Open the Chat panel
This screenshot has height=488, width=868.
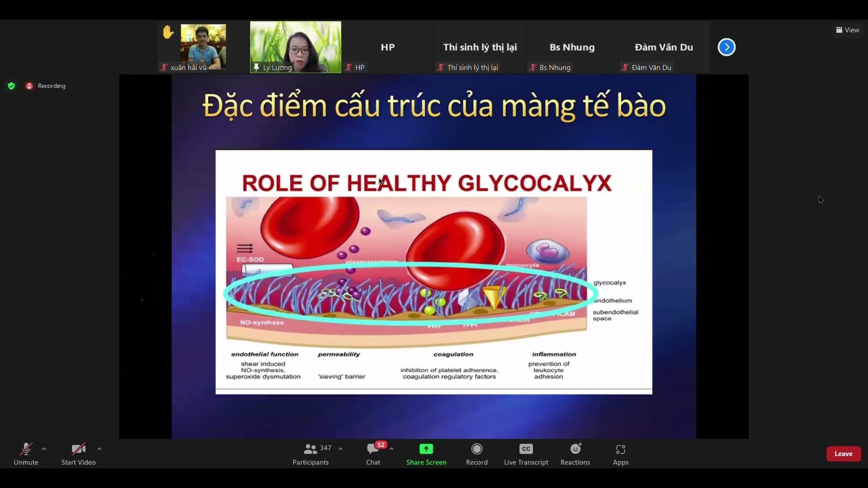[x=373, y=454]
